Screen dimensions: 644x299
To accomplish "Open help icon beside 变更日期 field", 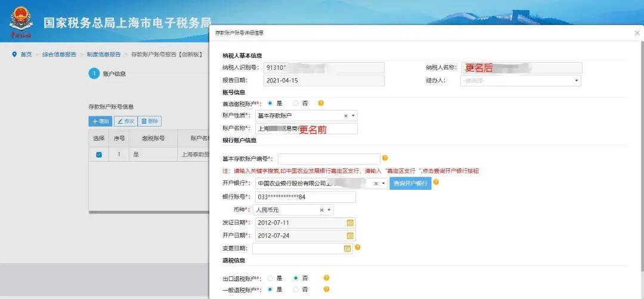I will [x=357, y=247].
